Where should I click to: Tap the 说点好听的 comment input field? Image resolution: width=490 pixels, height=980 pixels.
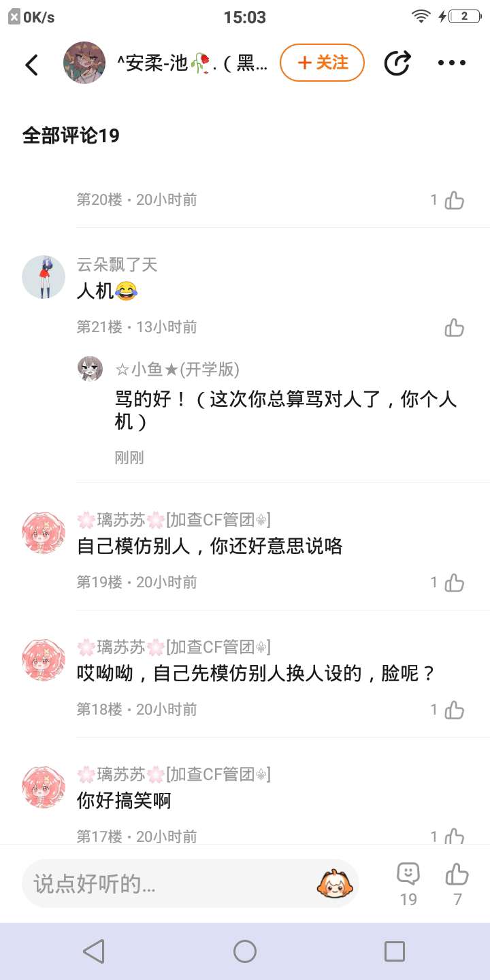[x=170, y=883]
